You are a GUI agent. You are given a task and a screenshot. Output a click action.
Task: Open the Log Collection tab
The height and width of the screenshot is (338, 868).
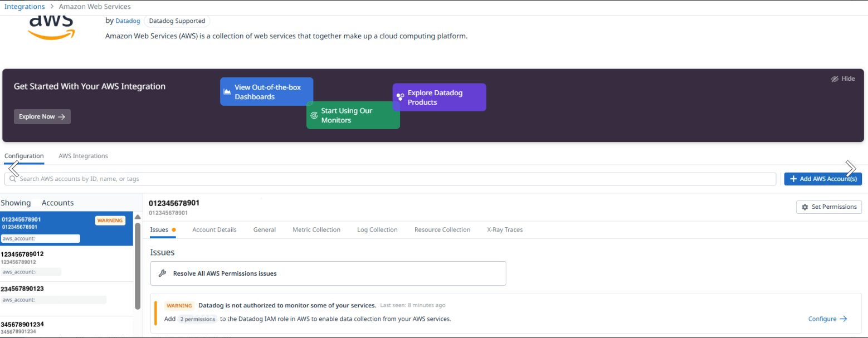pos(377,229)
